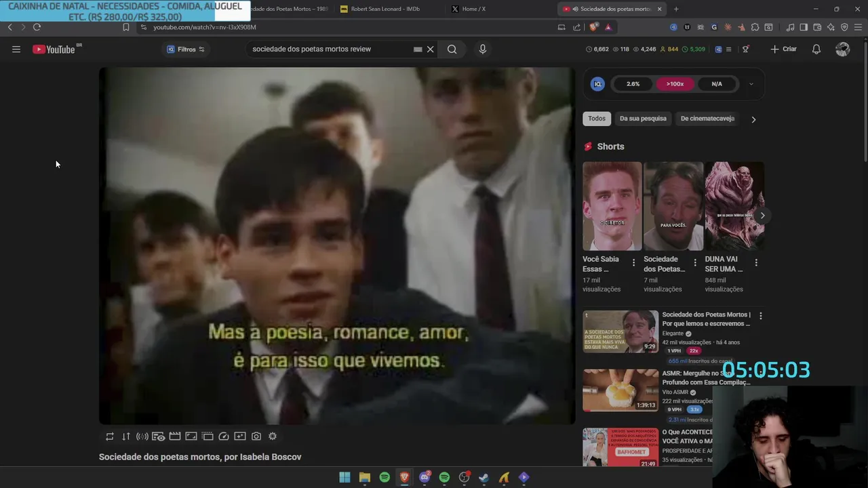Click the video player to pause
This screenshot has height=488, width=868.
coord(337,245)
